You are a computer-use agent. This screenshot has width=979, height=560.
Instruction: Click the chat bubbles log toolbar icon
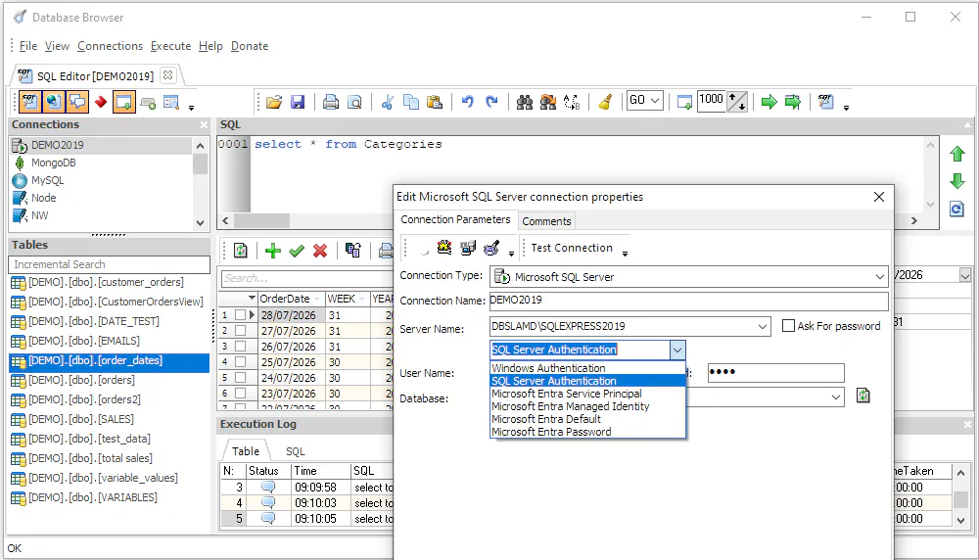(x=77, y=102)
